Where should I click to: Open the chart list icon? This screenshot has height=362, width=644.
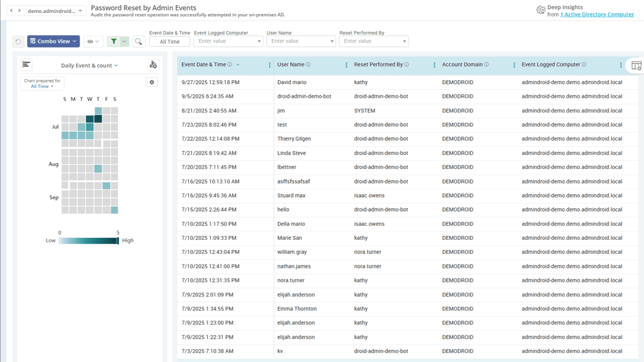[x=27, y=65]
